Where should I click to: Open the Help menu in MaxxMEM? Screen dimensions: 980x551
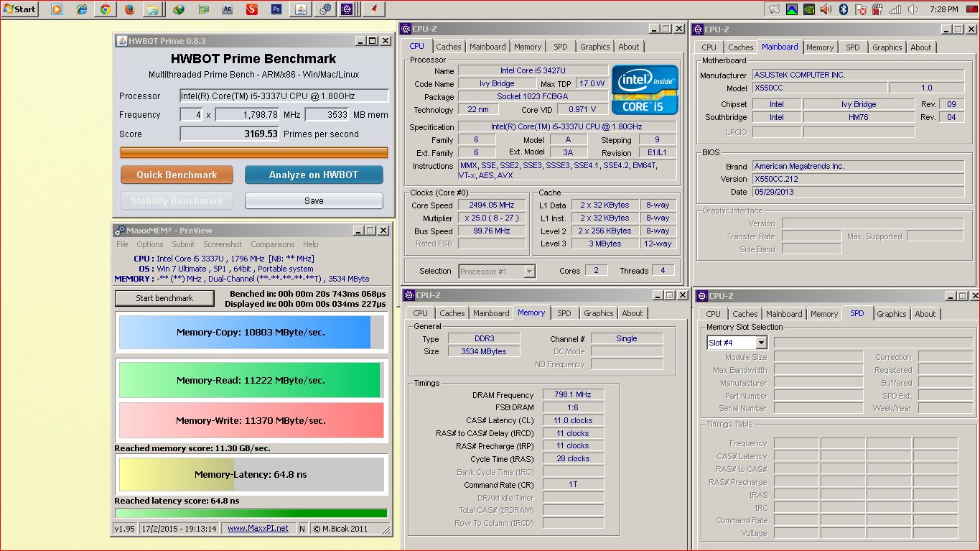click(310, 244)
